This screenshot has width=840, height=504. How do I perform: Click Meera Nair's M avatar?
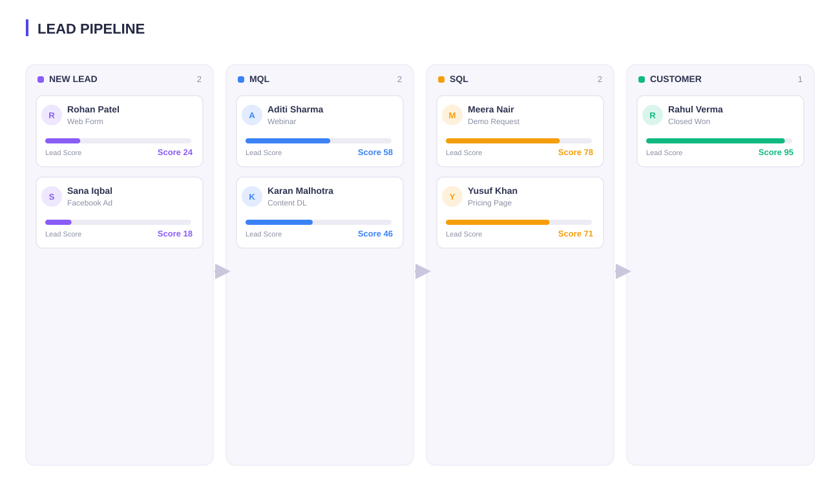pos(452,115)
